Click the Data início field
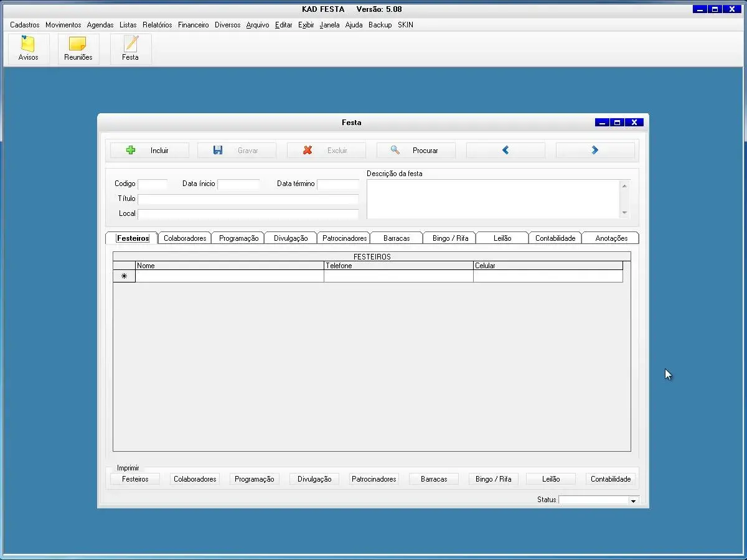This screenshot has width=747, height=560. [238, 184]
